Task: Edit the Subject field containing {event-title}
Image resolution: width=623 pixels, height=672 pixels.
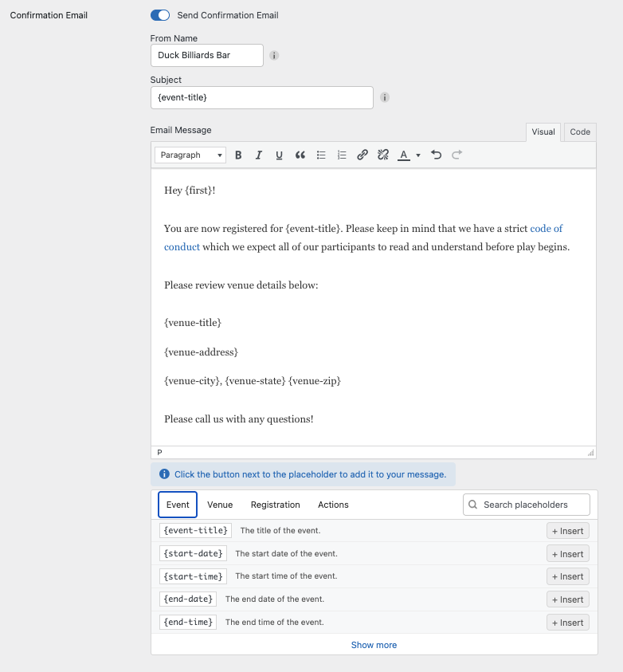Action: pos(261,98)
